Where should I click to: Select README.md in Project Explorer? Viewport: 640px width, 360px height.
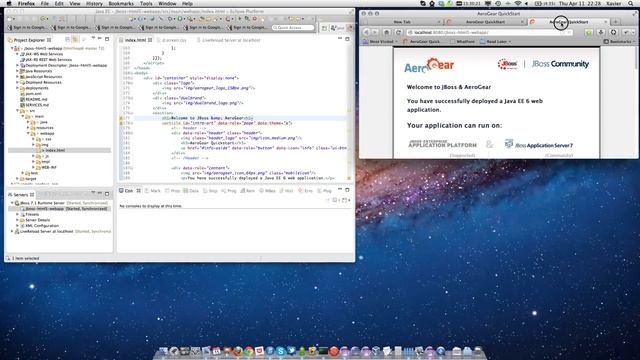coord(36,99)
